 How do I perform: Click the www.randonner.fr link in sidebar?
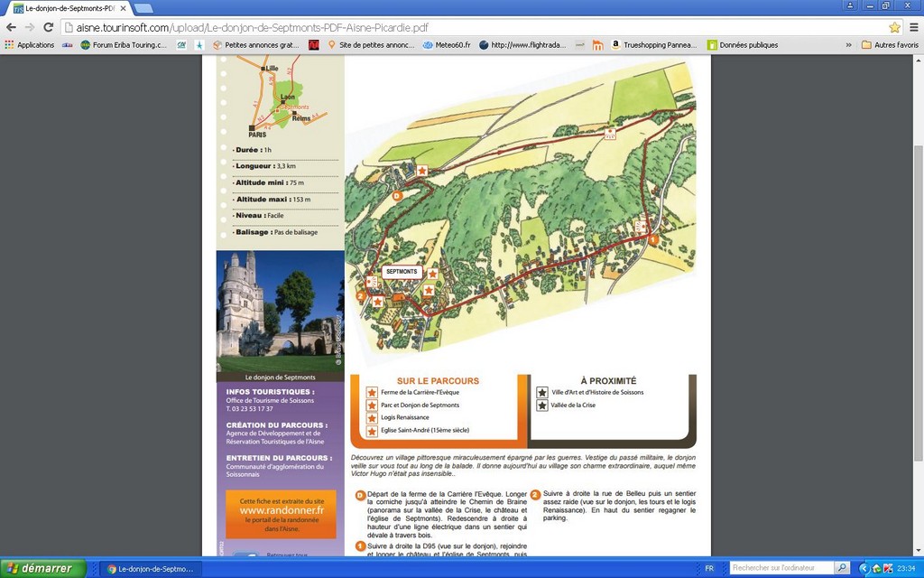(281, 510)
